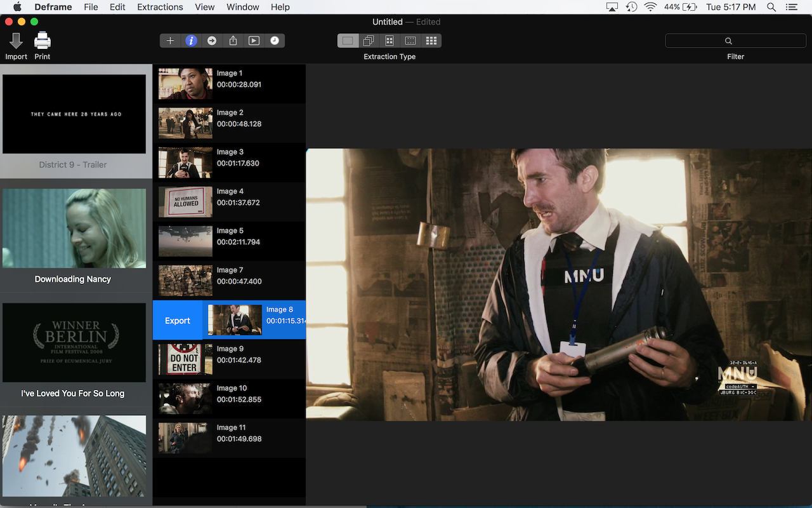Screen dimensions: 812x508
Task: Select Image 3 at 00:01:17.630
Action: 229,163
